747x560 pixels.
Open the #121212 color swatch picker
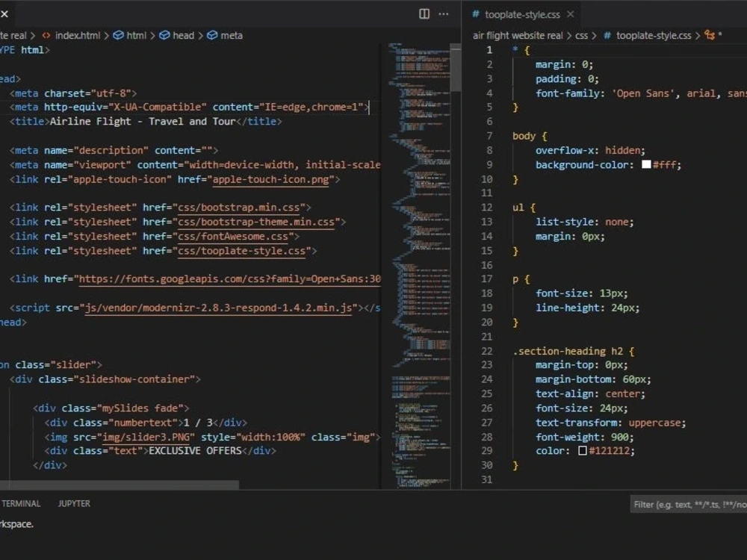click(x=582, y=450)
